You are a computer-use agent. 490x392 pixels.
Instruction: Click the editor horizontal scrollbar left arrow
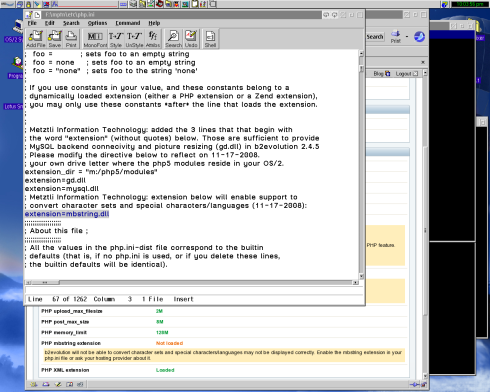(x=28, y=282)
